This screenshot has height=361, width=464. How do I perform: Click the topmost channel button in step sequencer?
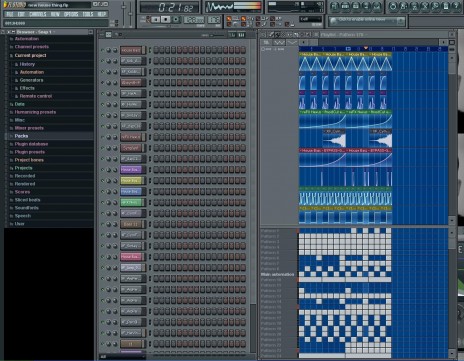pos(131,50)
